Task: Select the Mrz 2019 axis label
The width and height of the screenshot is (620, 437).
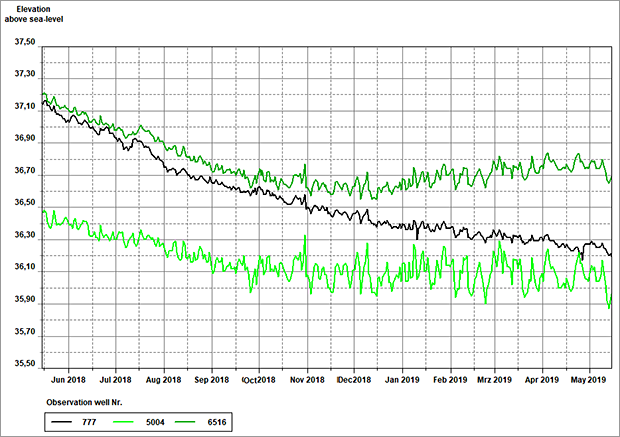Action: coord(494,380)
